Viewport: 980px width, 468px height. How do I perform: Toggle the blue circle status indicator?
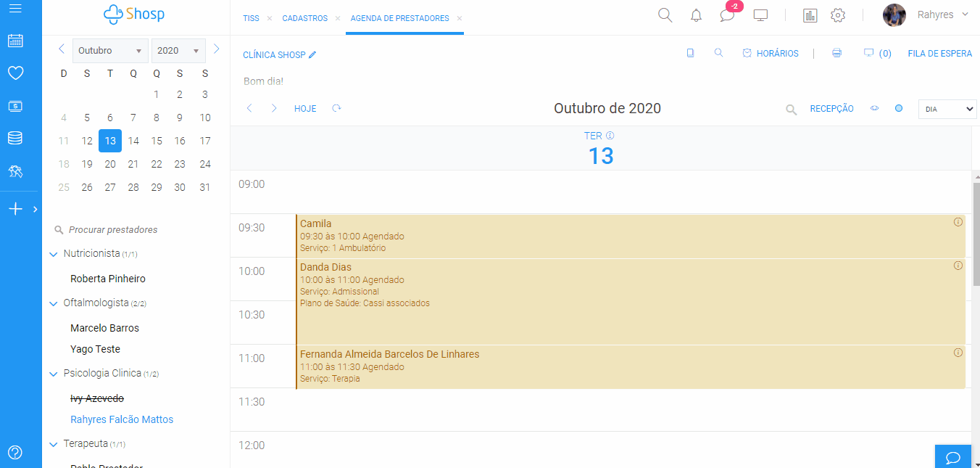[899, 108]
